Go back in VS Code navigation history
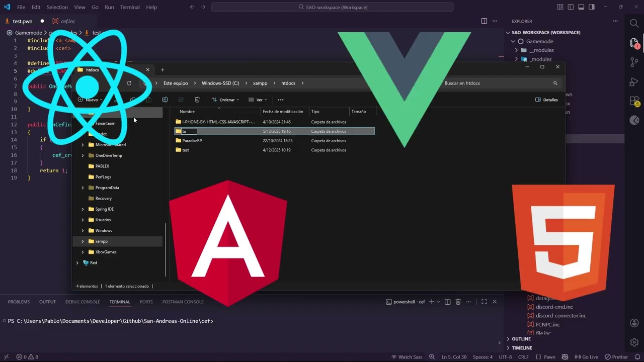 pos(192,7)
